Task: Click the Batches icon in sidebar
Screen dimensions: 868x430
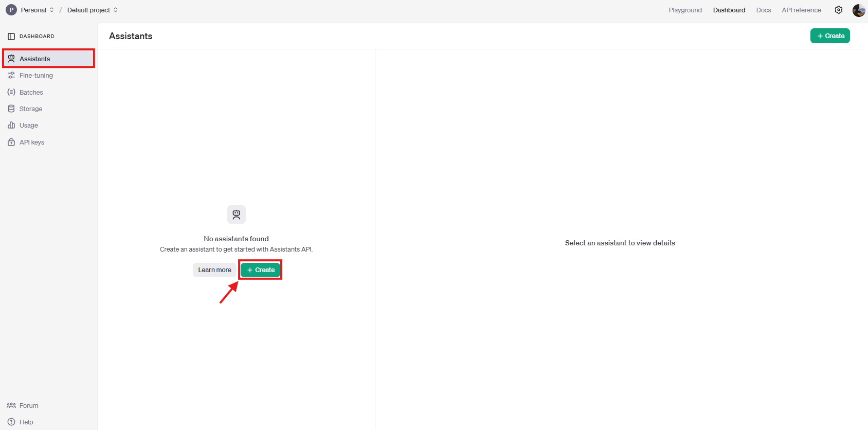Action: 11,93
